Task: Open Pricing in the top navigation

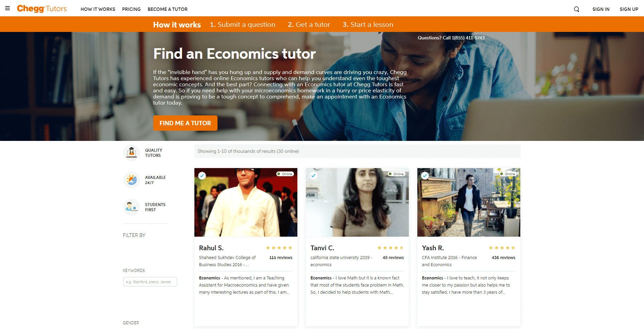Action: tap(132, 9)
